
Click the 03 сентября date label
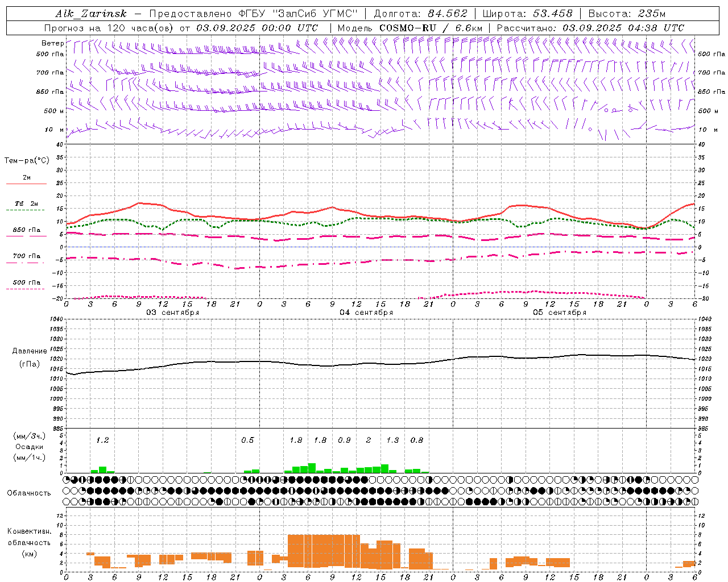[x=173, y=313]
